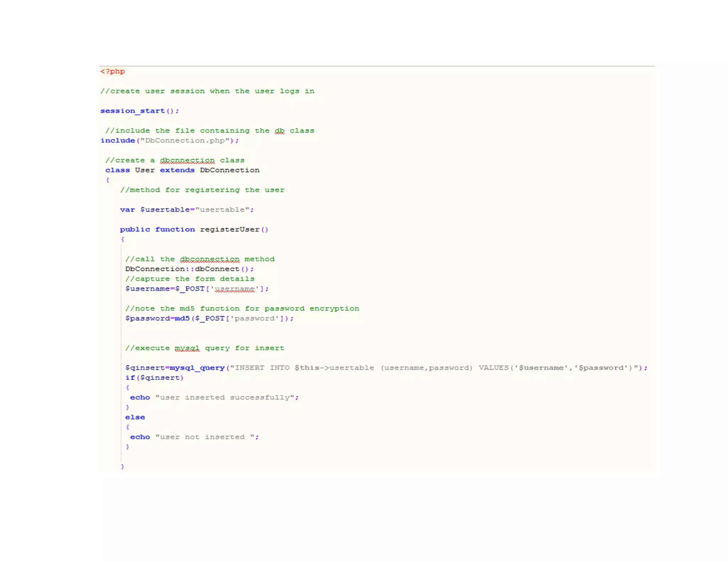
Task: Click the var $usertable declaration
Action: (x=187, y=210)
